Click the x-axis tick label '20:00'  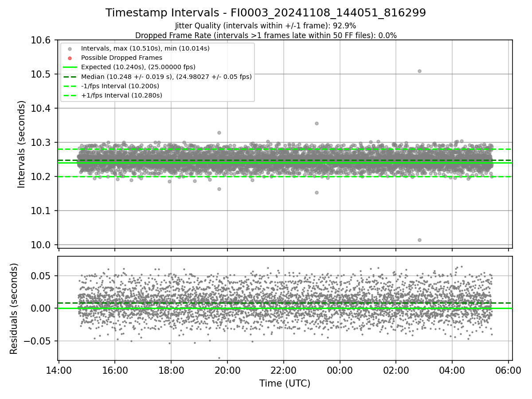(227, 369)
